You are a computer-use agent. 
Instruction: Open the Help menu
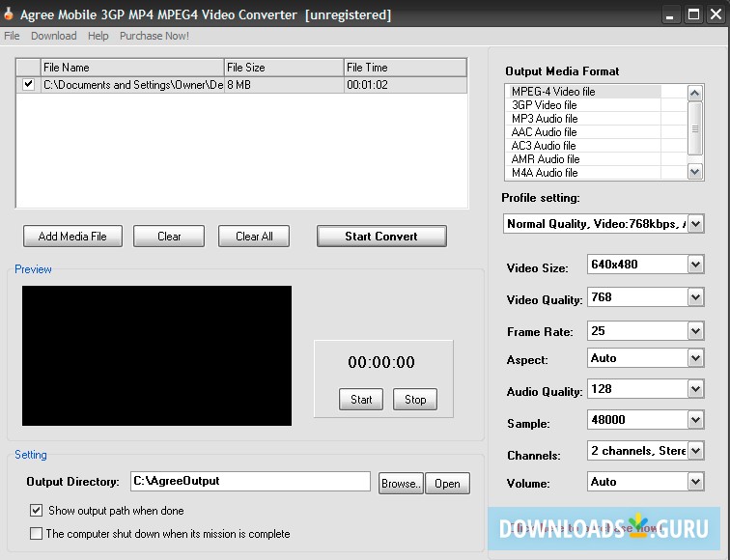tap(98, 36)
